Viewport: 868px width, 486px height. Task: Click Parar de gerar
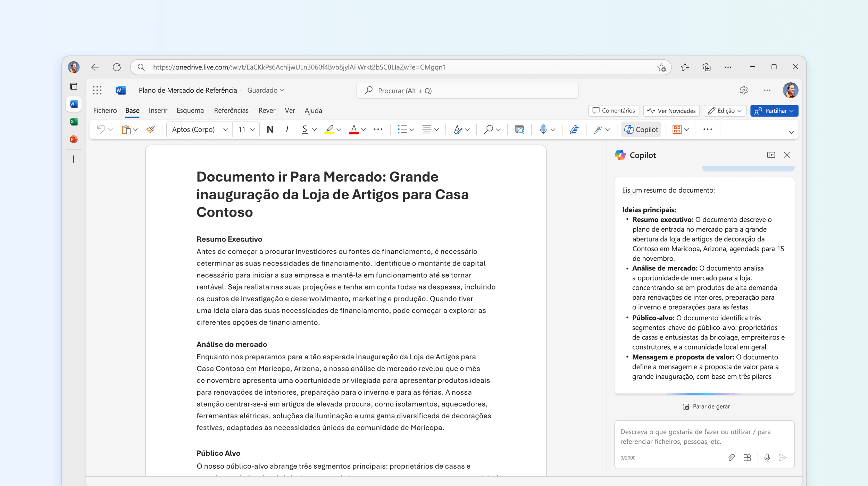tap(706, 407)
